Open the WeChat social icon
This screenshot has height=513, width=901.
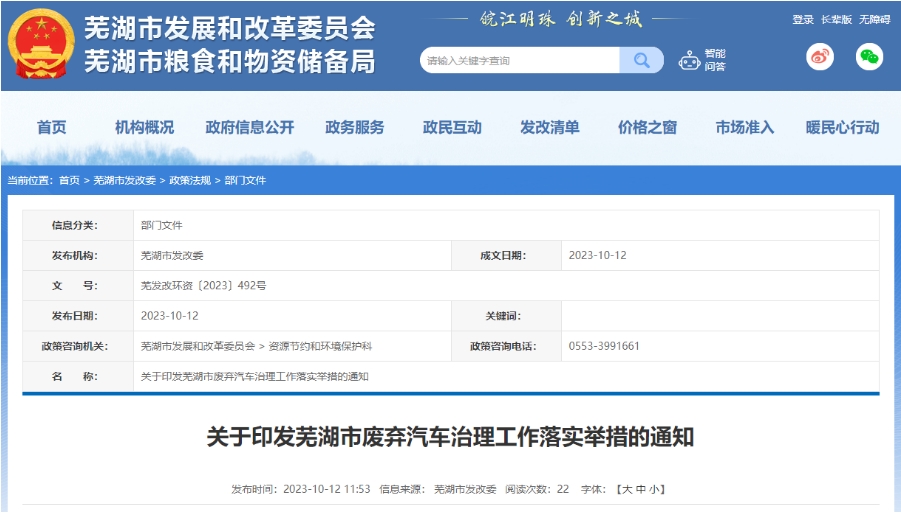pyautogui.click(x=869, y=58)
